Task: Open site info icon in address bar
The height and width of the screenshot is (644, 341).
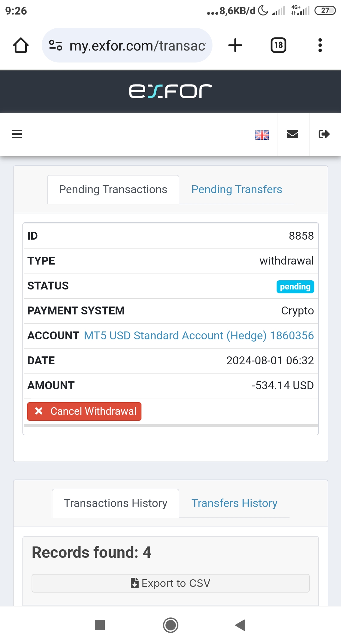Action: point(56,45)
